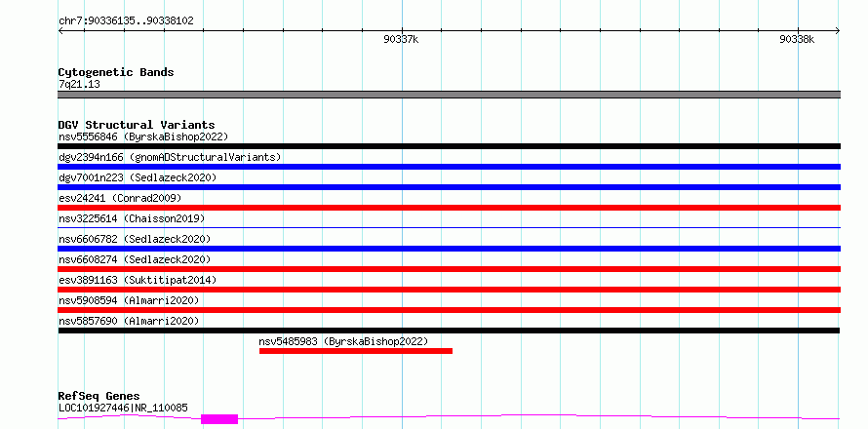Click the LOC101927446|NR_110085 gene label
868x429 pixels.
coord(123,408)
